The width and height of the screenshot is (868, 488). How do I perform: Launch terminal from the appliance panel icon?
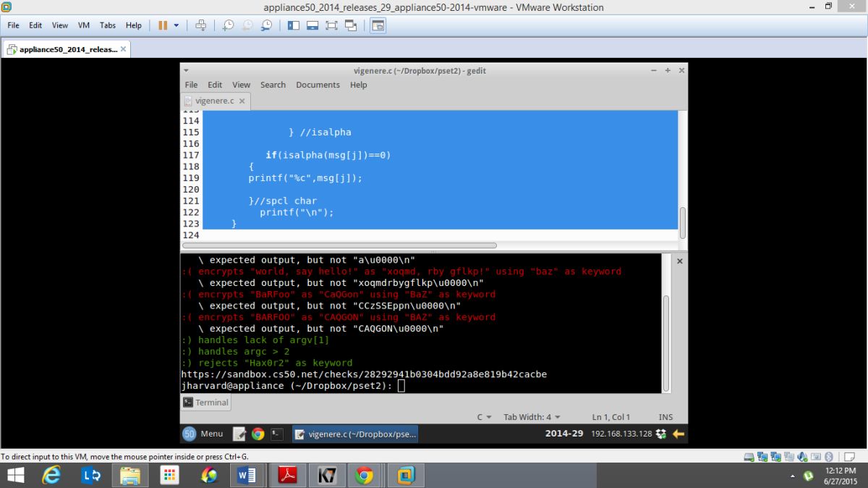pyautogui.click(x=277, y=434)
